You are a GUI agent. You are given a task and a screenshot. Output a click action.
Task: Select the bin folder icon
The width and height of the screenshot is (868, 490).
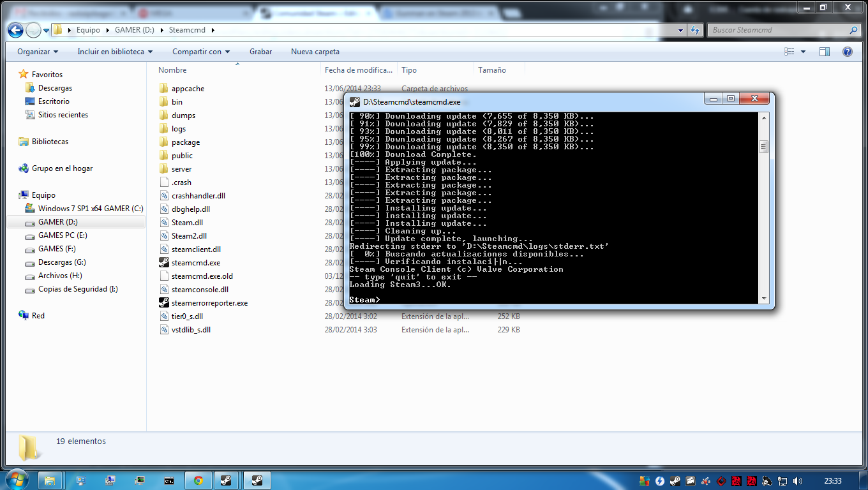pos(164,102)
